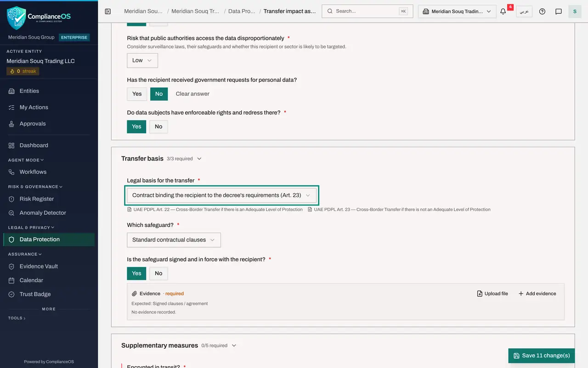Select No for safeguard signed and in force

(x=158, y=273)
